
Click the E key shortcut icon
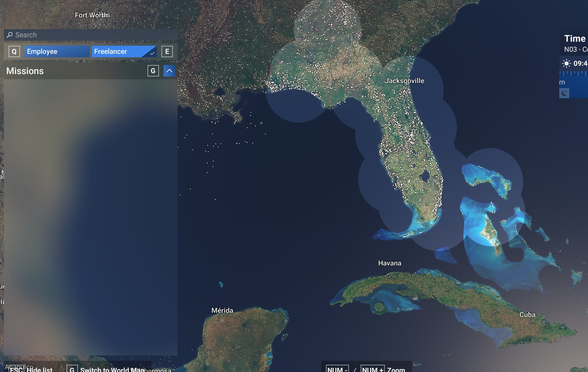167,51
